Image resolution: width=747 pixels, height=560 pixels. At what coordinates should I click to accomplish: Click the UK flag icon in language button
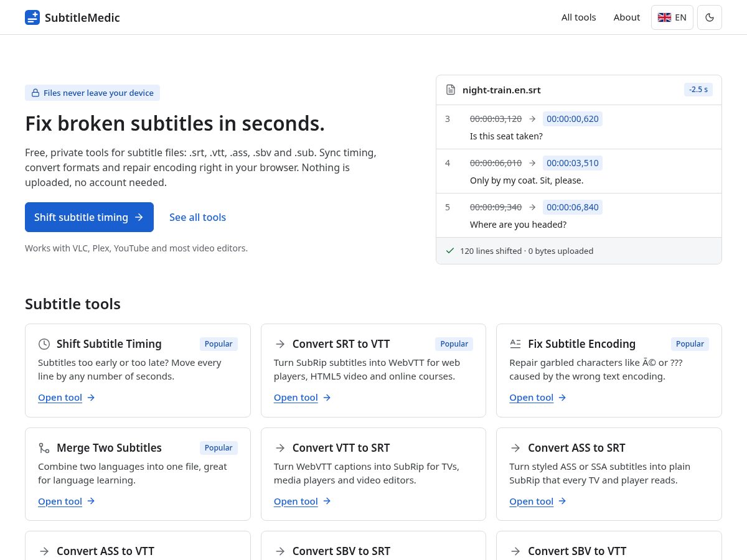point(664,17)
